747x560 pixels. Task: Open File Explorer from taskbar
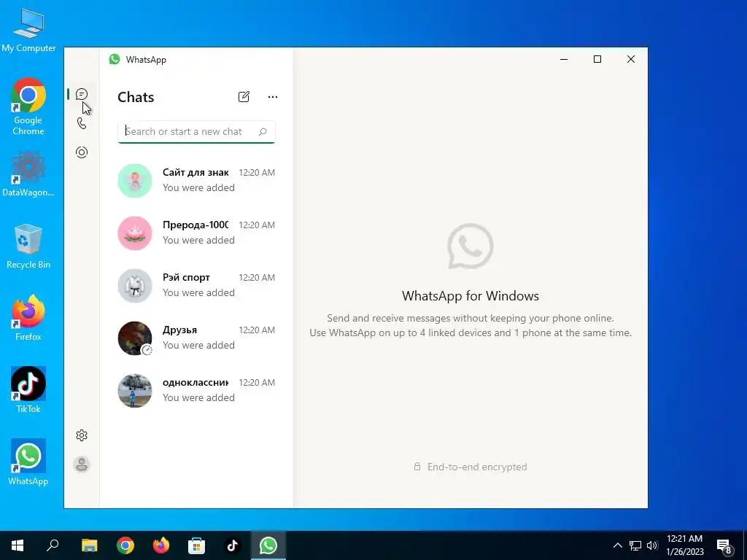tap(89, 545)
